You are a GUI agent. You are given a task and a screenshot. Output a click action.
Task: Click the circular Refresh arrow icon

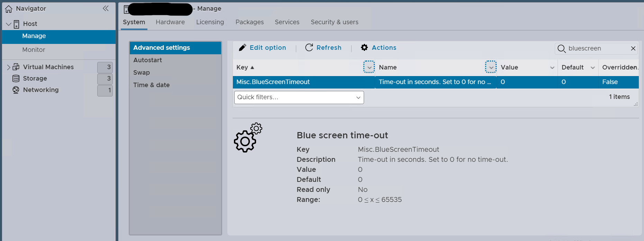pyautogui.click(x=309, y=47)
